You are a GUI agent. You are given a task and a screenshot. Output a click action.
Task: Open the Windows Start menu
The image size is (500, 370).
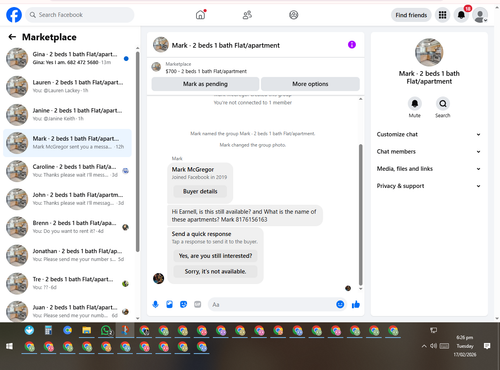[x=9, y=346]
